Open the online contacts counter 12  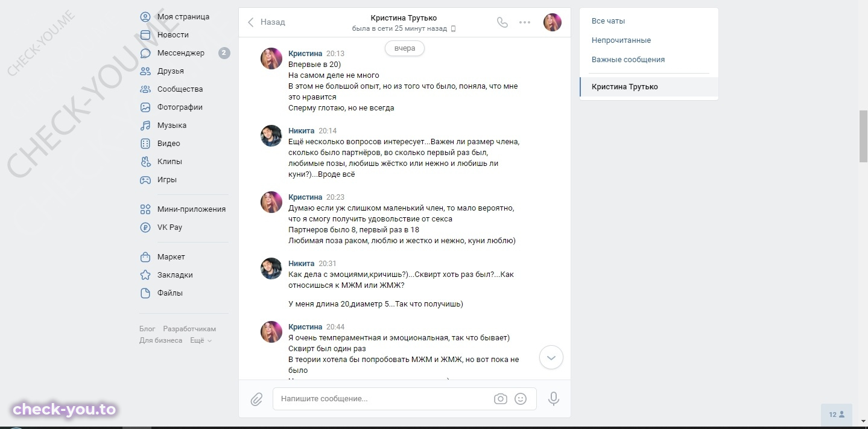[837, 415]
